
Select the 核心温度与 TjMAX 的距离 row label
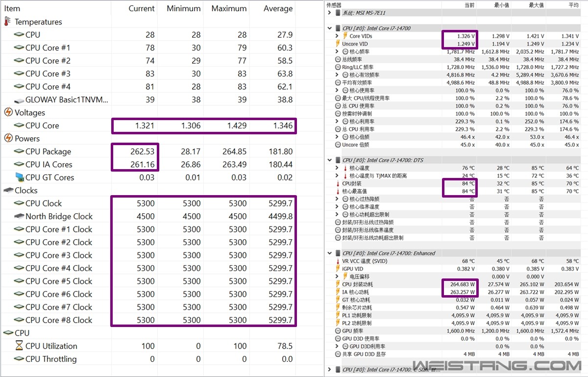click(x=378, y=176)
